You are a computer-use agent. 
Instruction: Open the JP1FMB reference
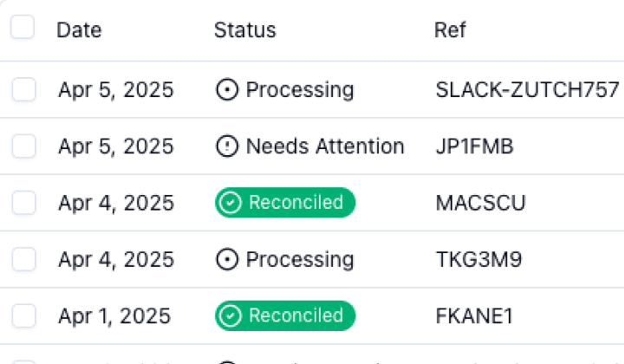(x=474, y=146)
